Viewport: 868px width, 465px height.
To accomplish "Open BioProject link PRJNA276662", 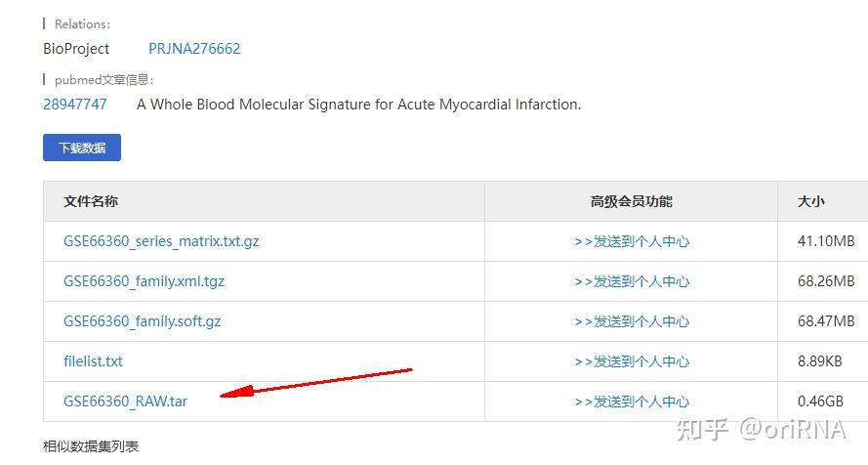I will [x=194, y=49].
